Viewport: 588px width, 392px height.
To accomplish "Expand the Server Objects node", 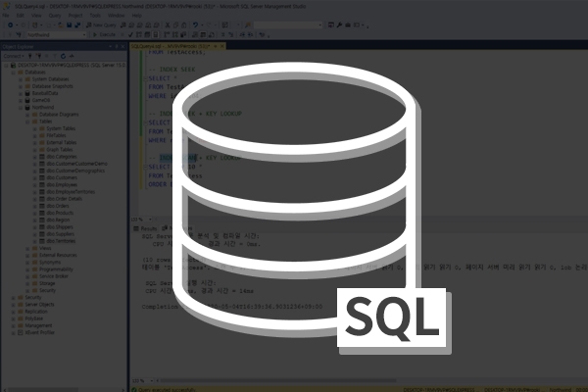I will point(14,305).
